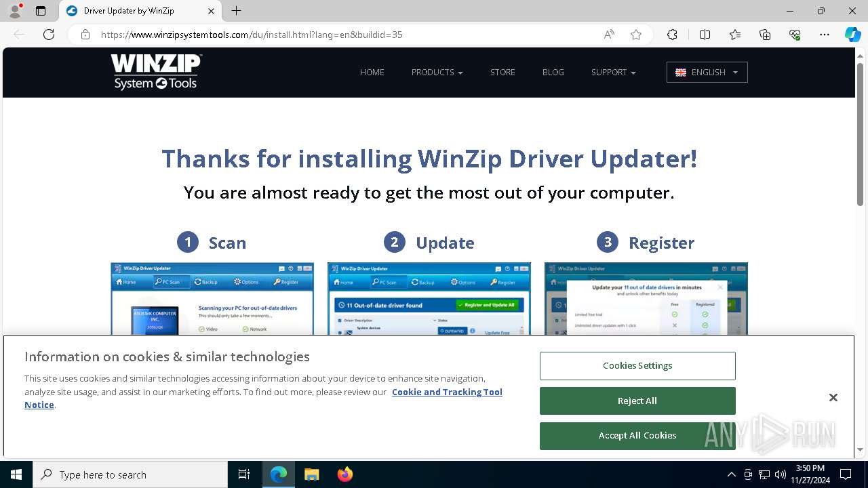Click Reject All cookies
The image size is (868, 488).
[x=637, y=401]
